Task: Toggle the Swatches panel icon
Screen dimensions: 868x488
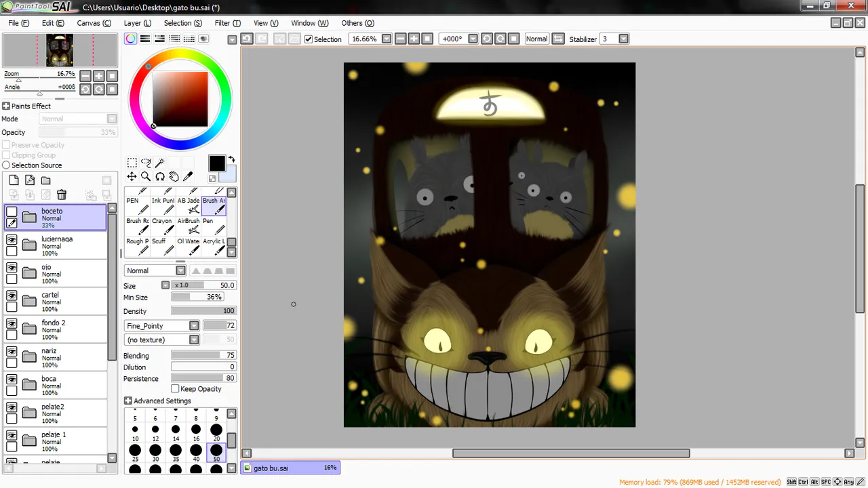Action: 189,39
